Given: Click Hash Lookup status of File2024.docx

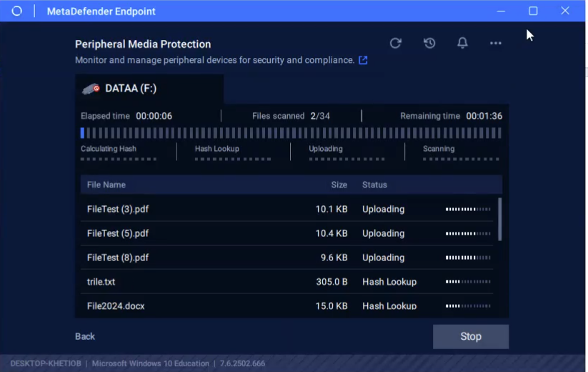Looking at the screenshot, I should point(389,306).
